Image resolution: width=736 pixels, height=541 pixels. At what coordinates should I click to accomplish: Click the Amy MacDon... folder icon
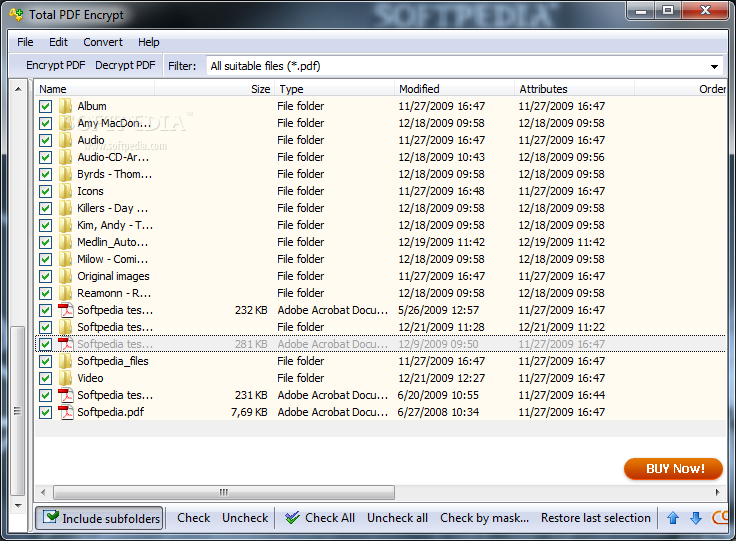(x=66, y=123)
